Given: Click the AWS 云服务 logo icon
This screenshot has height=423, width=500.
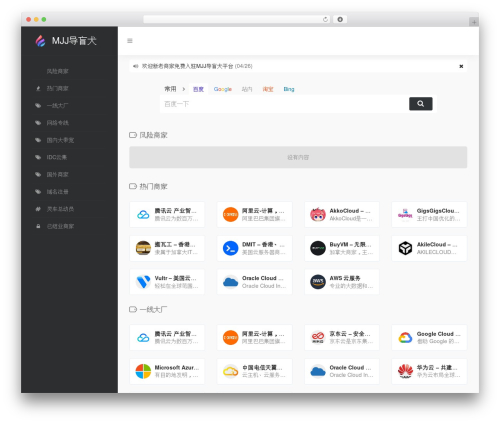Looking at the screenshot, I should tap(318, 282).
